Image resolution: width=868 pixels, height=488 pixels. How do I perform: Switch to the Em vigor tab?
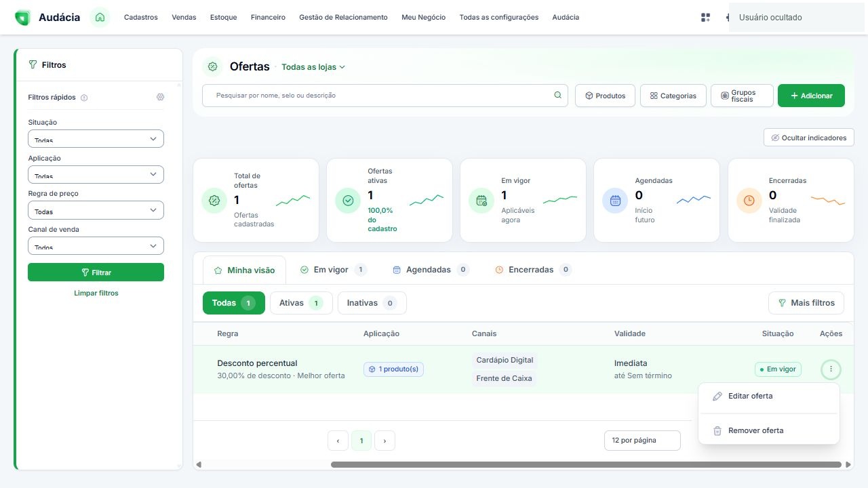pos(333,270)
